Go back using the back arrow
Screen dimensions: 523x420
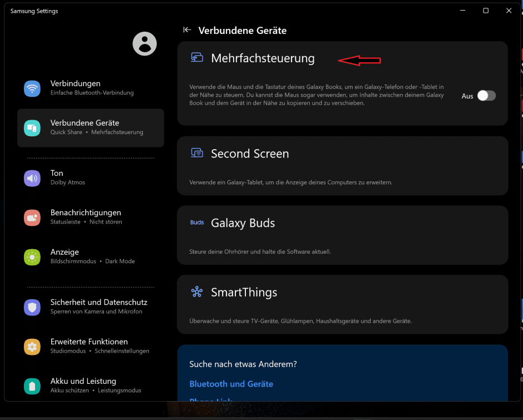click(187, 30)
